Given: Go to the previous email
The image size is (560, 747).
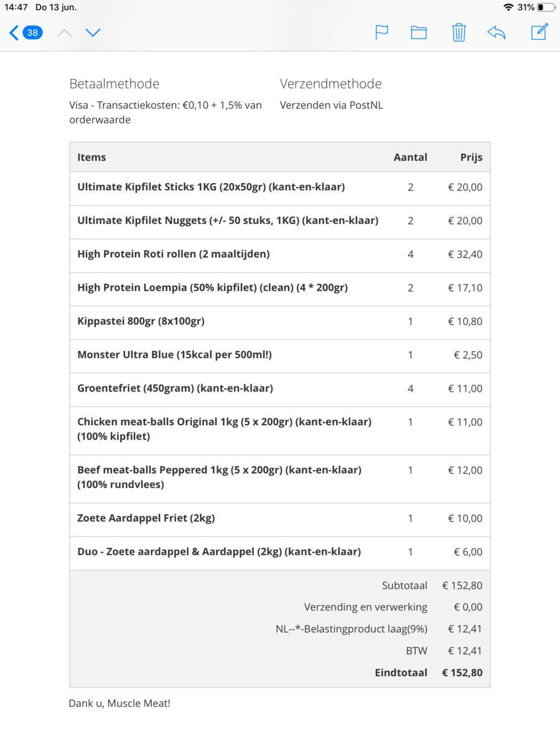Looking at the screenshot, I should [x=64, y=32].
